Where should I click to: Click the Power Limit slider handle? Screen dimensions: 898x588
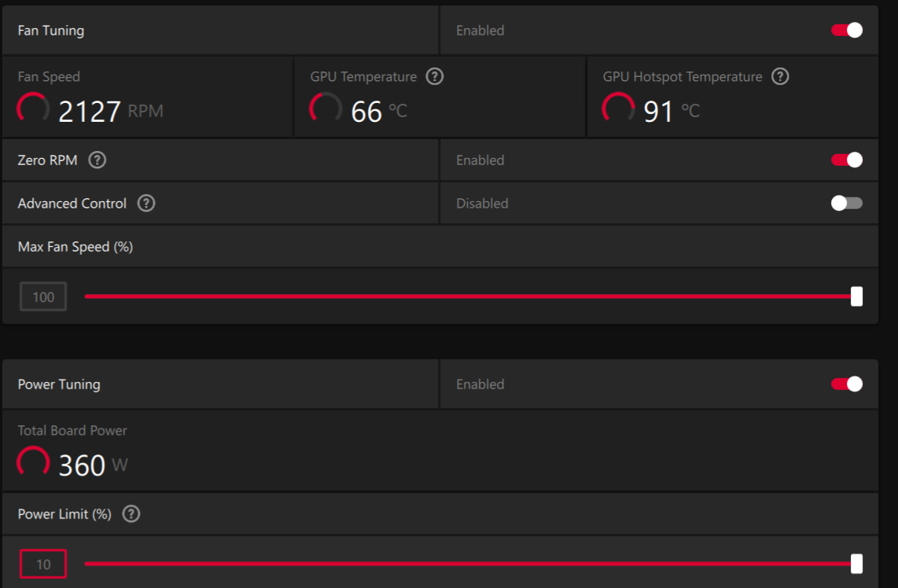click(856, 564)
